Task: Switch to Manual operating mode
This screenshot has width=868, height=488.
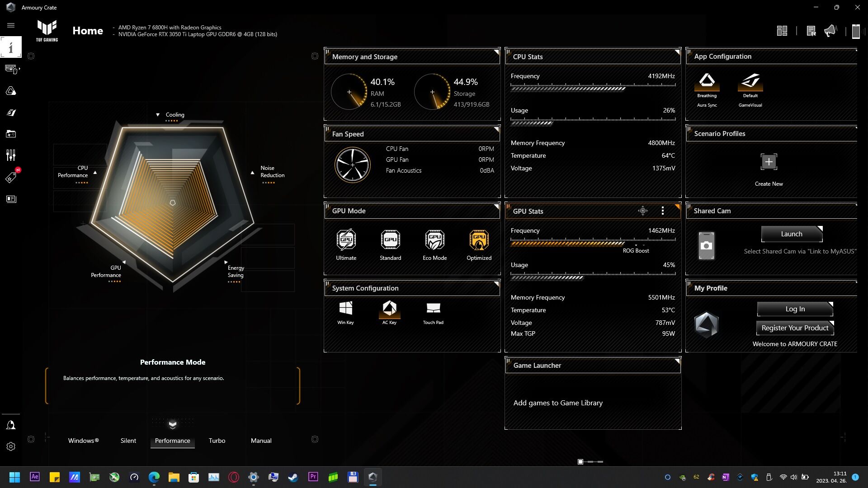Action: [261, 441]
